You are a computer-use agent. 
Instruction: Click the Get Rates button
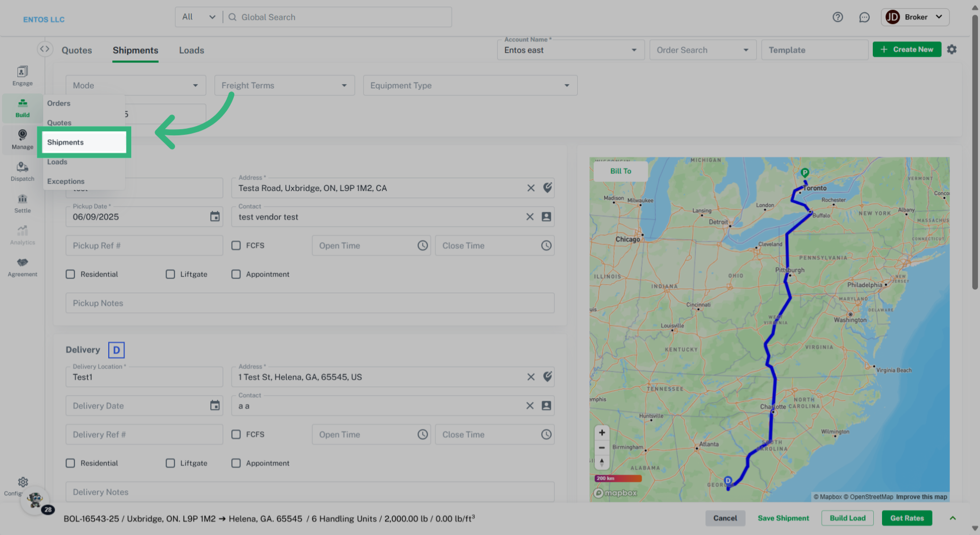coord(906,518)
